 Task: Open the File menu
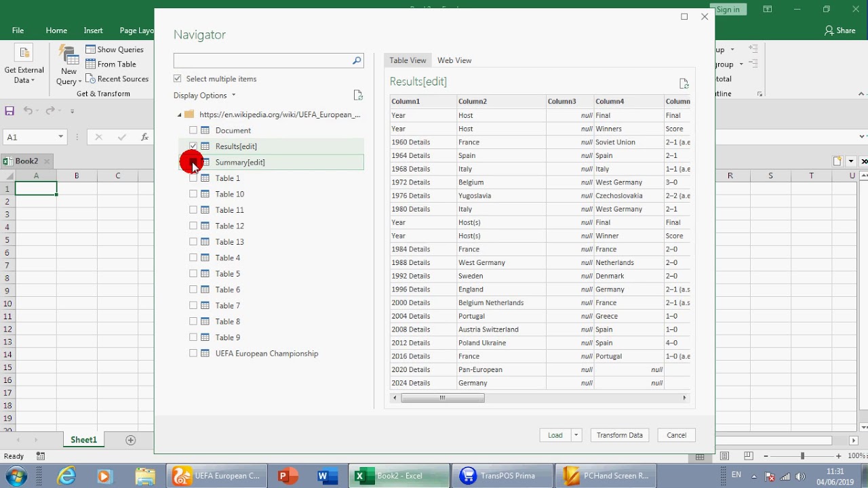18,30
